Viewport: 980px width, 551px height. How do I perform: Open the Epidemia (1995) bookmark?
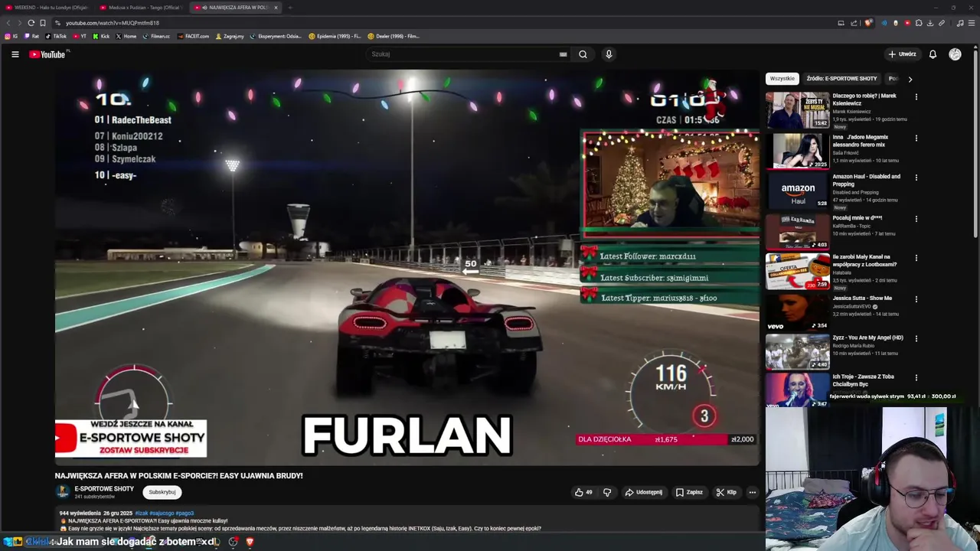coord(335,36)
